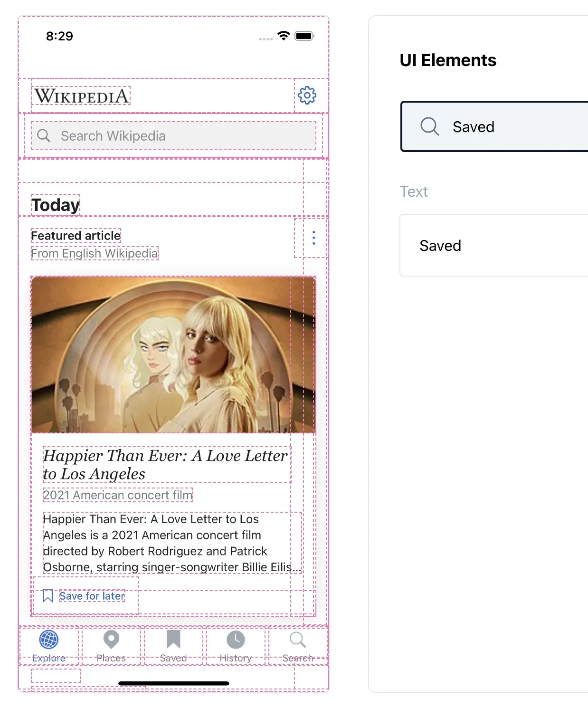588x708 pixels.
Task: Open the featured article three-dot menu
Action: [x=313, y=238]
